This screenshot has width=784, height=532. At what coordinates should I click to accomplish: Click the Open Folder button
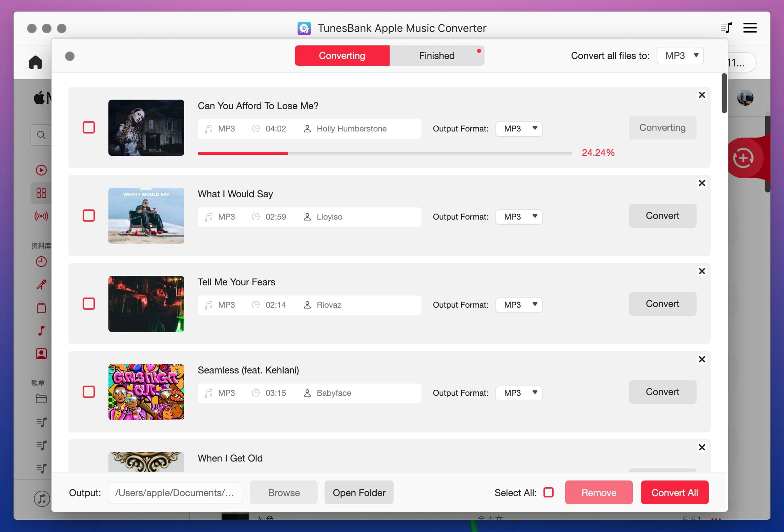coord(358,492)
